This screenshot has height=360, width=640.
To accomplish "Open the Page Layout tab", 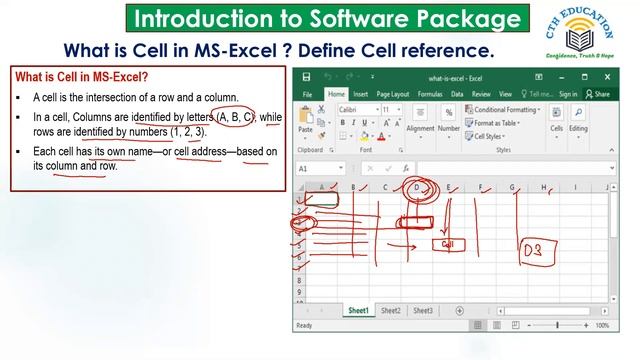I will (x=393, y=94).
